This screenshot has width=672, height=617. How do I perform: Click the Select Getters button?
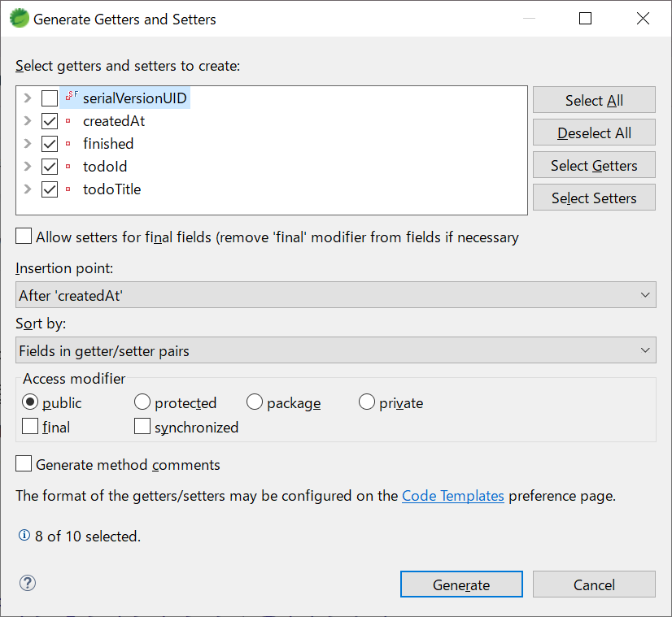point(593,165)
